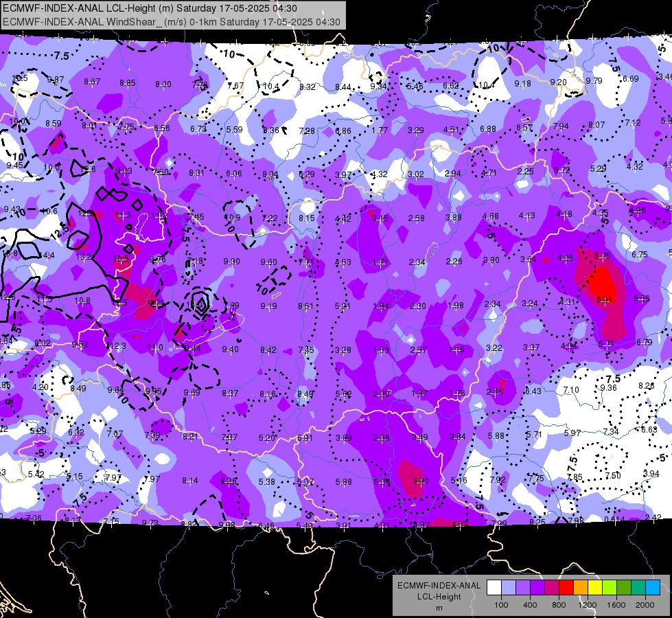This screenshot has height=618, width=672.
Task: Click the map value '3.02'
Action: [x=416, y=174]
